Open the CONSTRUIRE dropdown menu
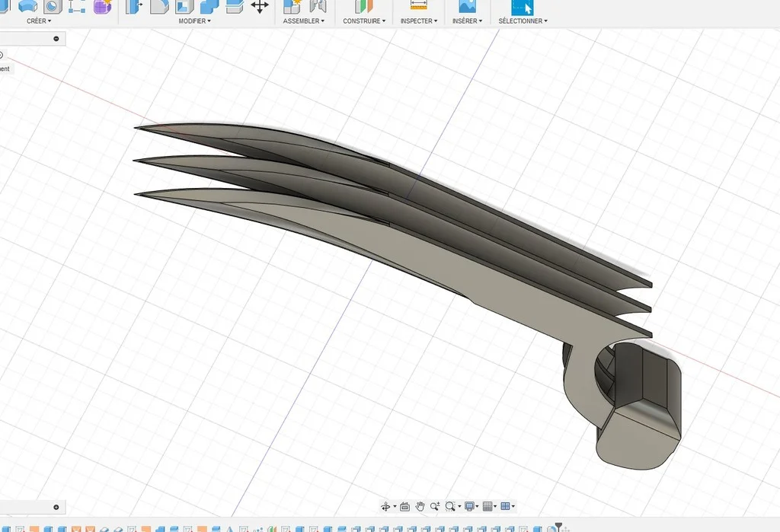This screenshot has width=780, height=532. pos(364,21)
